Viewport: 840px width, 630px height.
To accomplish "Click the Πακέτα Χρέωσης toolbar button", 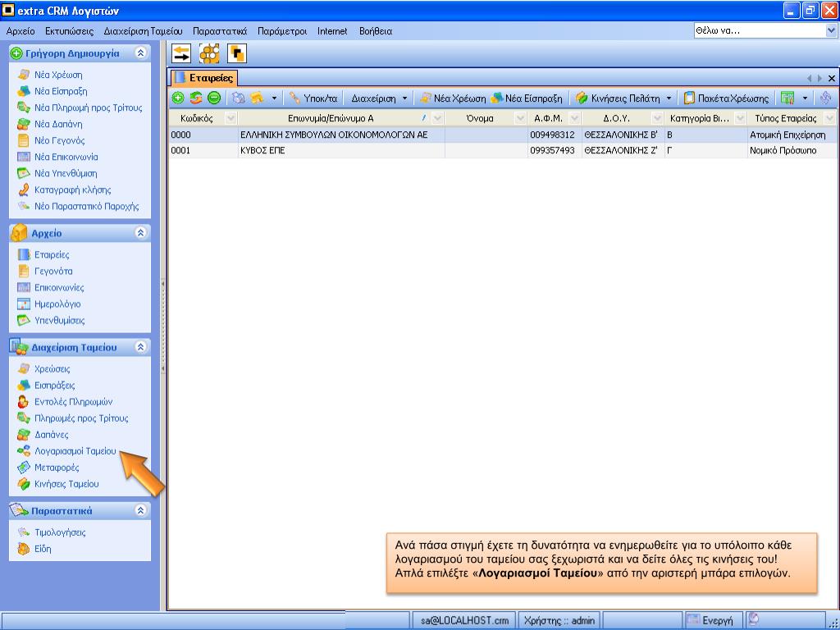I will click(727, 98).
